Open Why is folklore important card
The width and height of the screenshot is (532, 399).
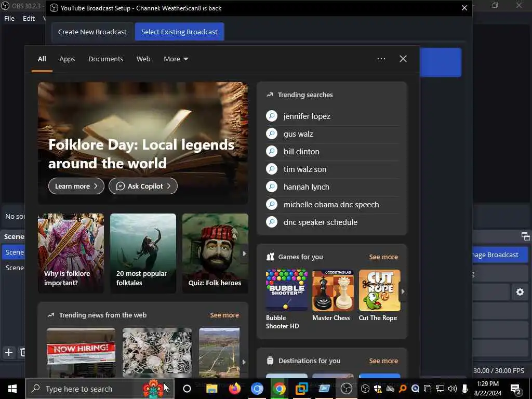(x=71, y=254)
